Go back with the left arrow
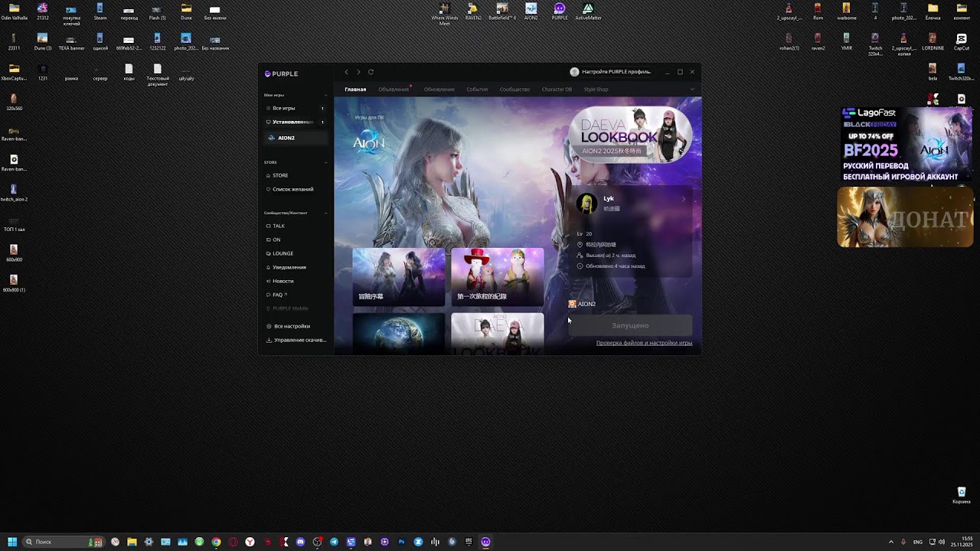980x551 pixels. coord(346,72)
